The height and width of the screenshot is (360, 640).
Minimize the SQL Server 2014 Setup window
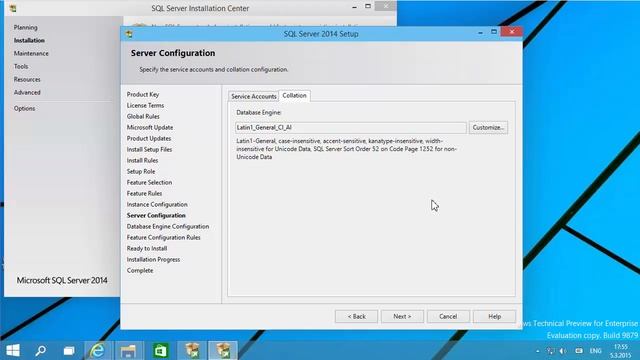click(x=480, y=32)
